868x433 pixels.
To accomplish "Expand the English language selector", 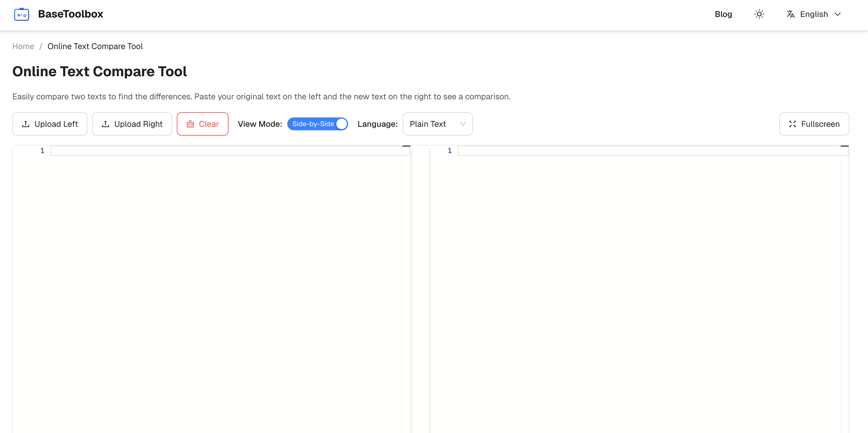I will pos(814,14).
